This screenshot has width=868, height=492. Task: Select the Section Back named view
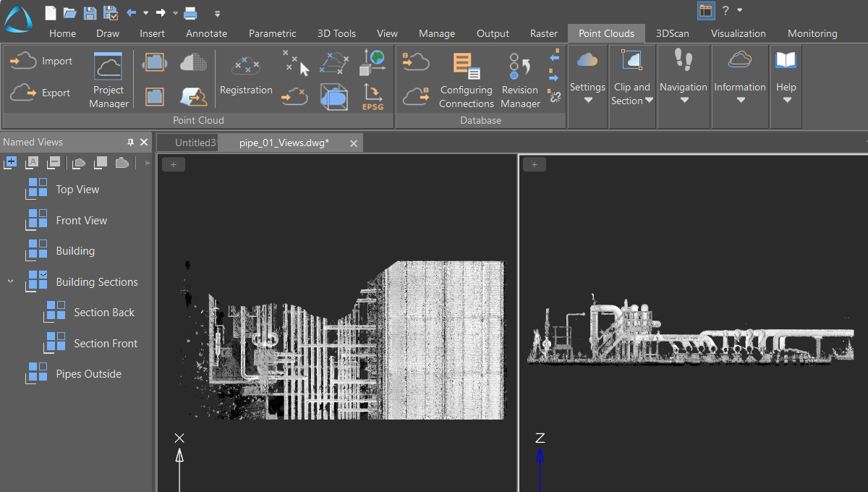103,313
